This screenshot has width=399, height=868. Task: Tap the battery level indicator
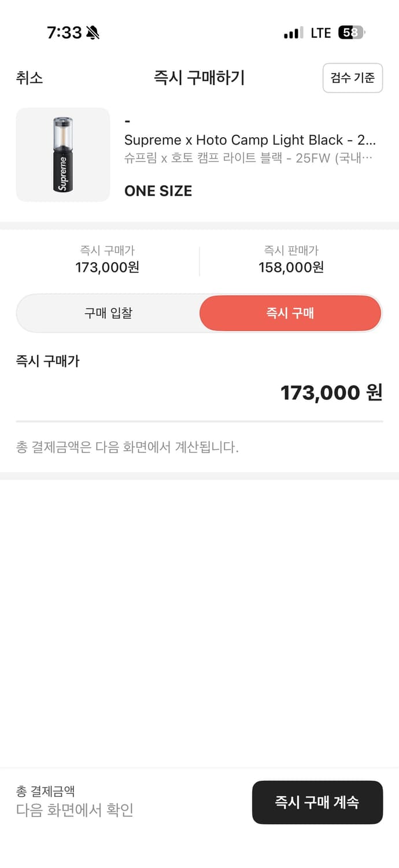coord(351,33)
